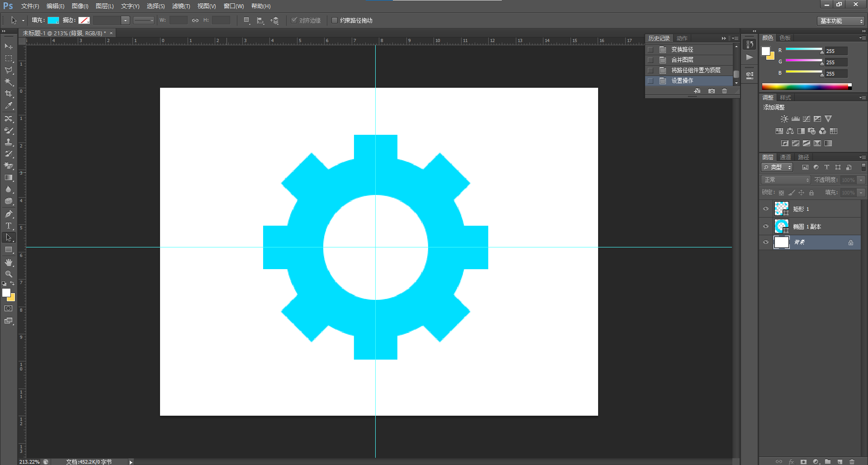Toggle history brush source for 设置操作
Image resolution: width=868 pixels, height=465 pixels.
click(651, 81)
